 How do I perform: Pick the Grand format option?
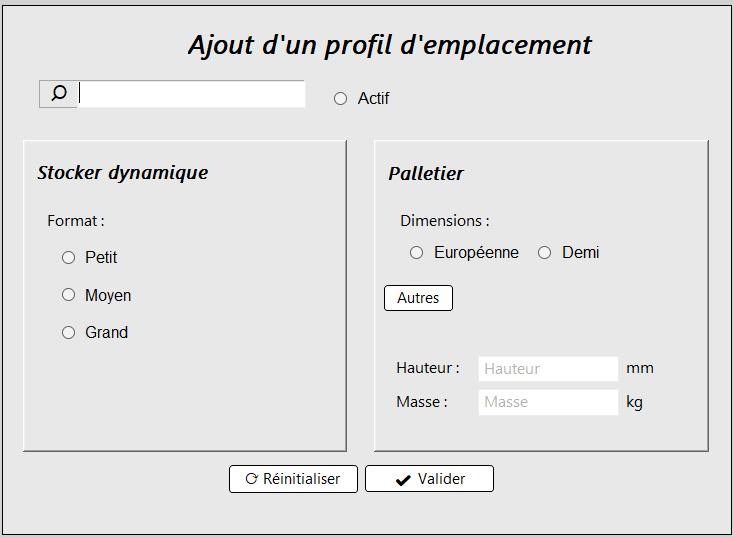(69, 333)
